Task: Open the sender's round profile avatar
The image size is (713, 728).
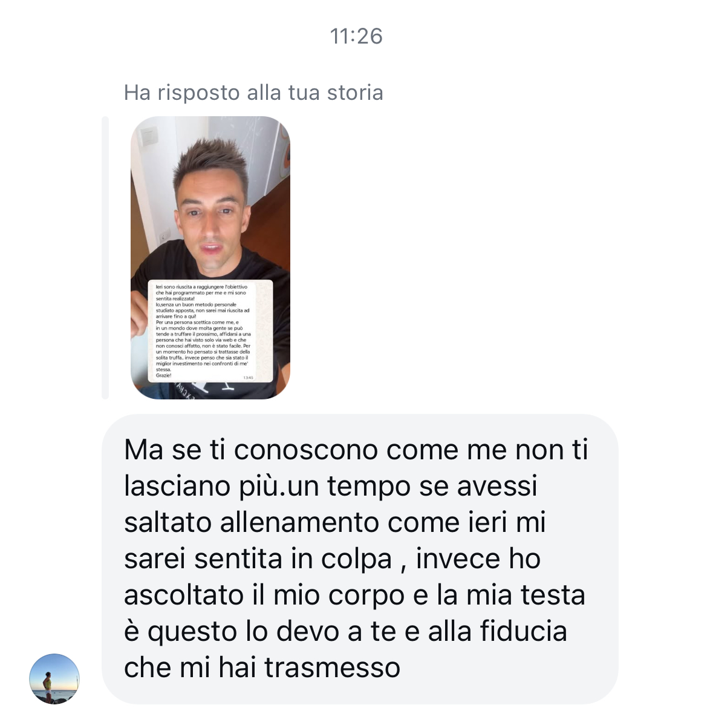Action: click(54, 678)
